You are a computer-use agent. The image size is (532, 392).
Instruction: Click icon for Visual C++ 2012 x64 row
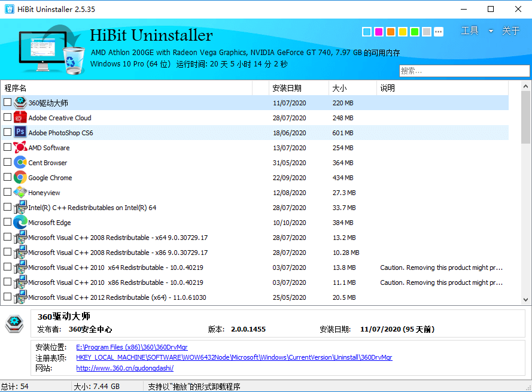coord(20,297)
